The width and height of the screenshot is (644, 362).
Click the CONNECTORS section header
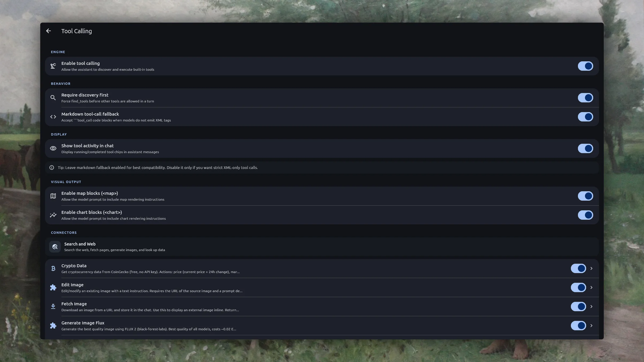click(x=64, y=232)
